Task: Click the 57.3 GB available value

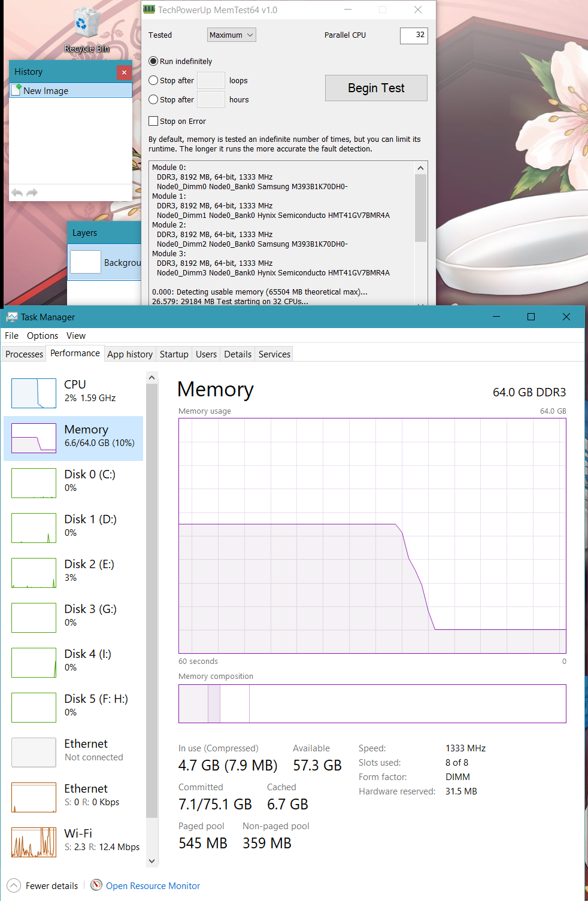Action: (x=317, y=766)
